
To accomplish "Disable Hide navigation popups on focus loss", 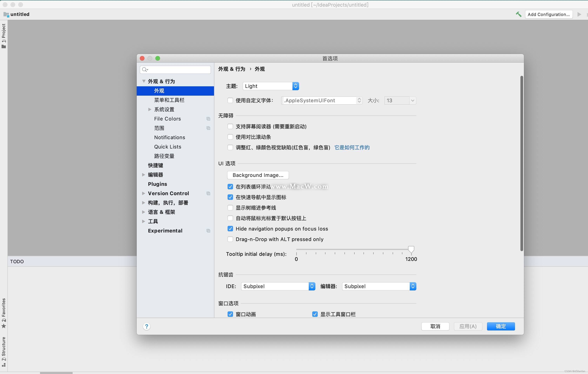I will coord(230,229).
